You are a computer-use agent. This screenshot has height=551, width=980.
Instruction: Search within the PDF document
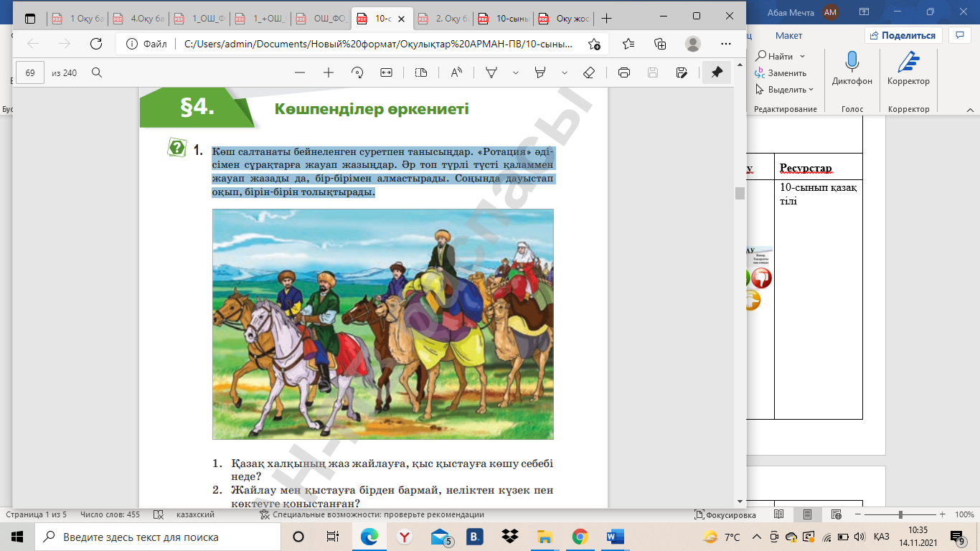pyautogui.click(x=97, y=72)
